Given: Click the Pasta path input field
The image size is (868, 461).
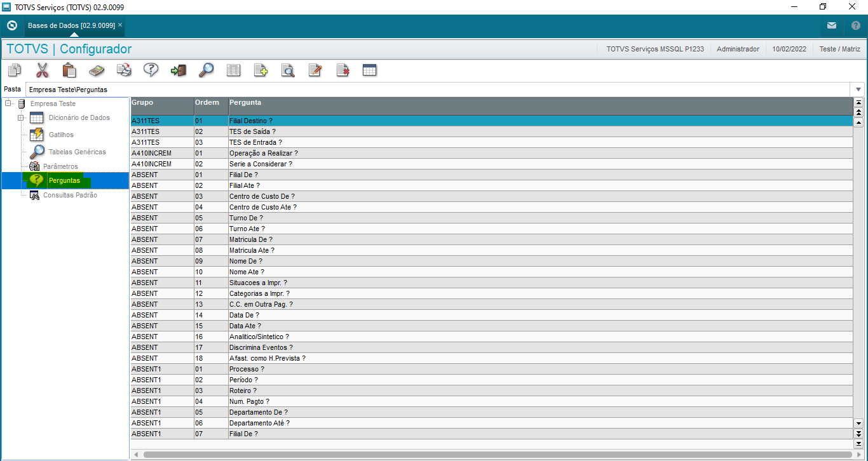Looking at the screenshot, I should pyautogui.click(x=439, y=90).
